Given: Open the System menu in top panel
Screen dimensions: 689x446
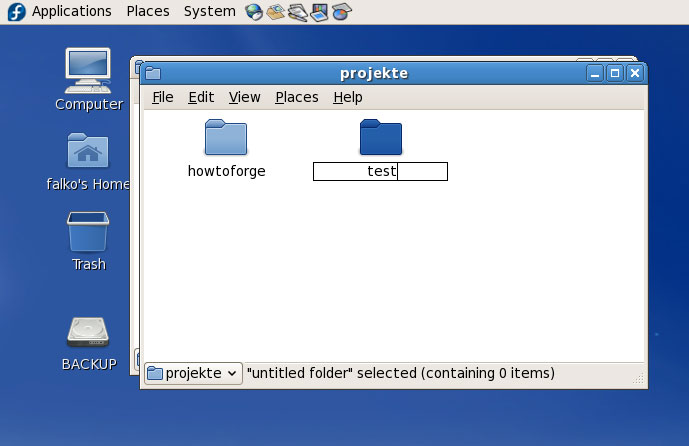Looking at the screenshot, I should (x=210, y=11).
